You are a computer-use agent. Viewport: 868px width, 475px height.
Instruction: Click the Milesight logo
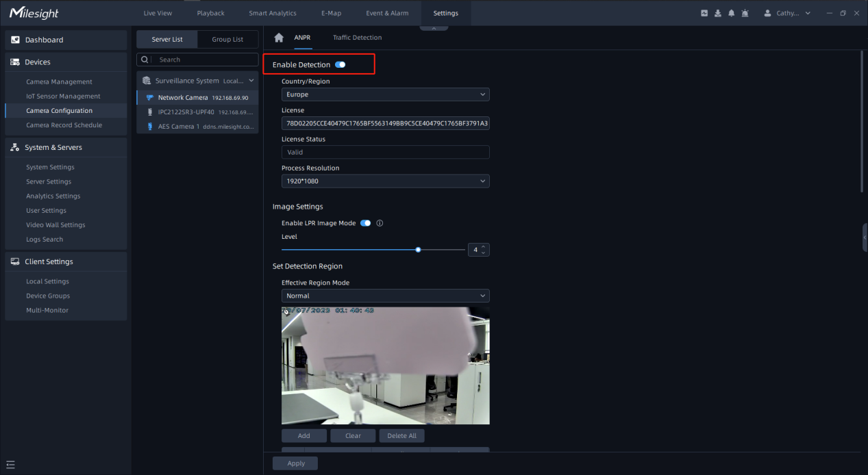pos(34,13)
